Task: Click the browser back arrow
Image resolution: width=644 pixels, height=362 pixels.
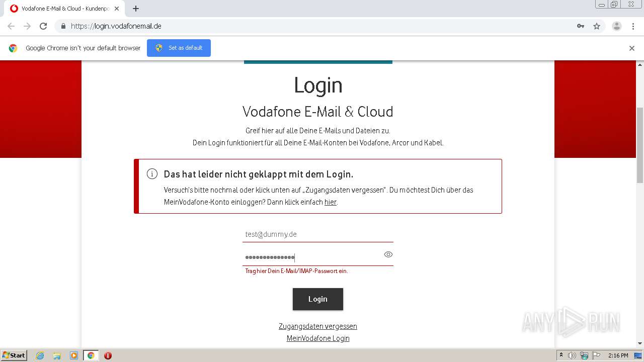Action: pos(11,26)
